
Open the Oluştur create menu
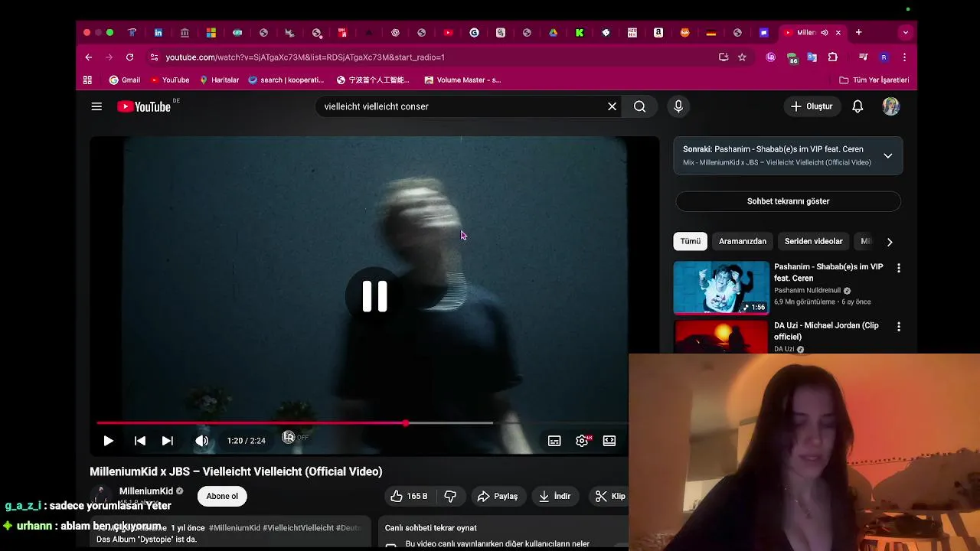(x=812, y=106)
